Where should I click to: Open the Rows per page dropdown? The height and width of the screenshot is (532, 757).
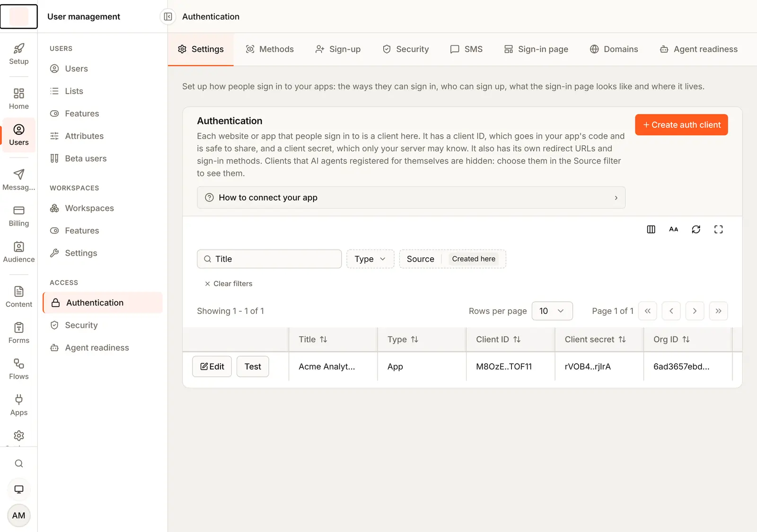coord(552,311)
